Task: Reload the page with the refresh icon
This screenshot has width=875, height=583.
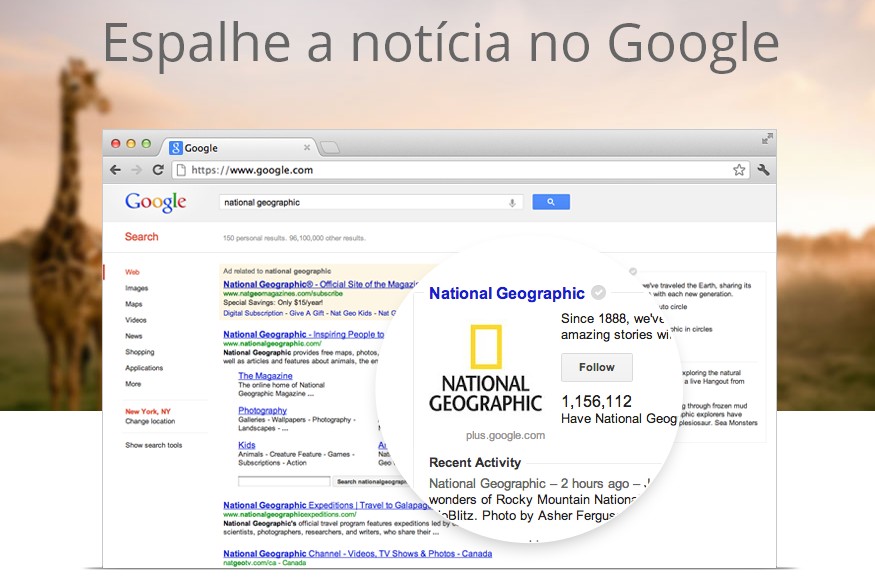Action: 158,170
